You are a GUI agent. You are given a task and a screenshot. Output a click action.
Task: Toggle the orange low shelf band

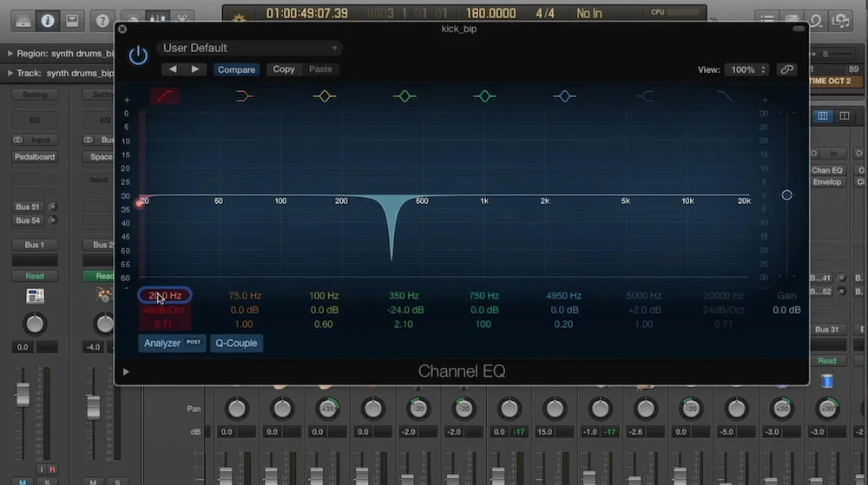[244, 96]
